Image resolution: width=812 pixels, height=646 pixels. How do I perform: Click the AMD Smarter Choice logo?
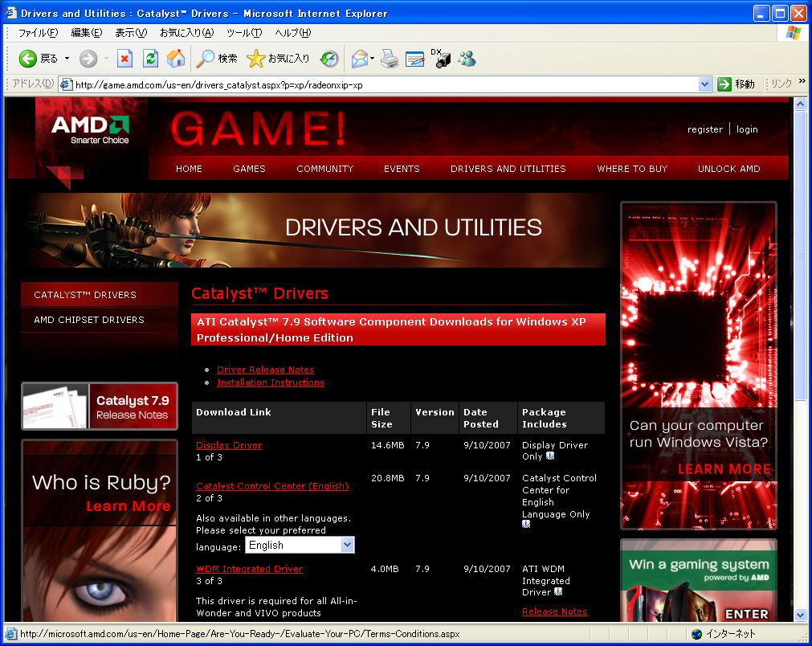90,129
